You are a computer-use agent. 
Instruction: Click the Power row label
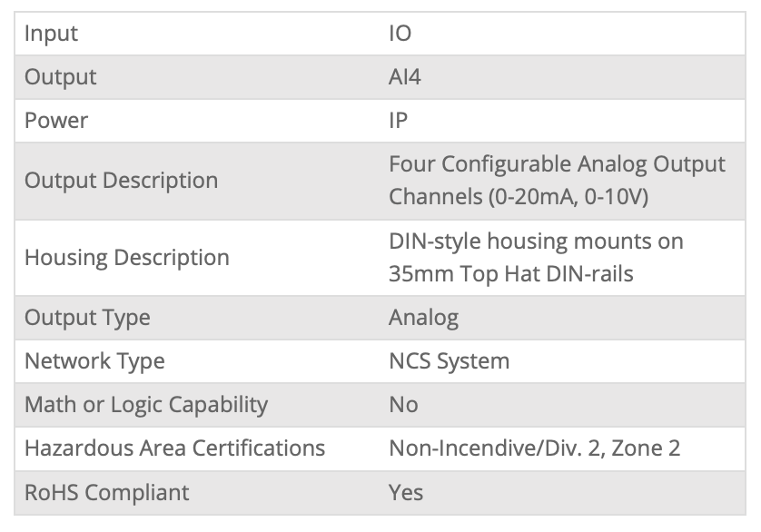pos(56,121)
